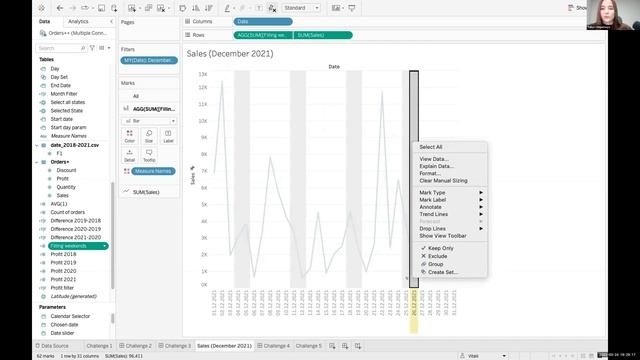Viewport: 640px width, 360px height.
Task: Select the Calendar Selector parameter
Action: (x=70, y=316)
